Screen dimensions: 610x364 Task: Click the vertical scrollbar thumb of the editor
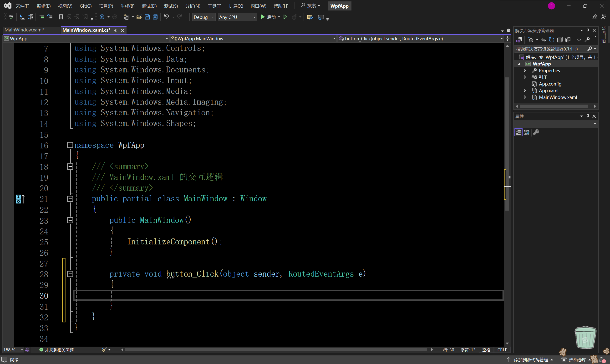[x=507, y=143]
